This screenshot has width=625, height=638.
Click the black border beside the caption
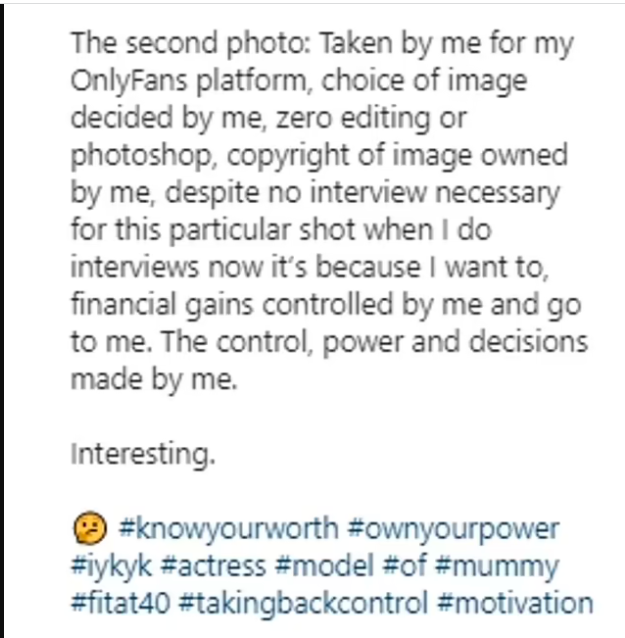pos(2,321)
